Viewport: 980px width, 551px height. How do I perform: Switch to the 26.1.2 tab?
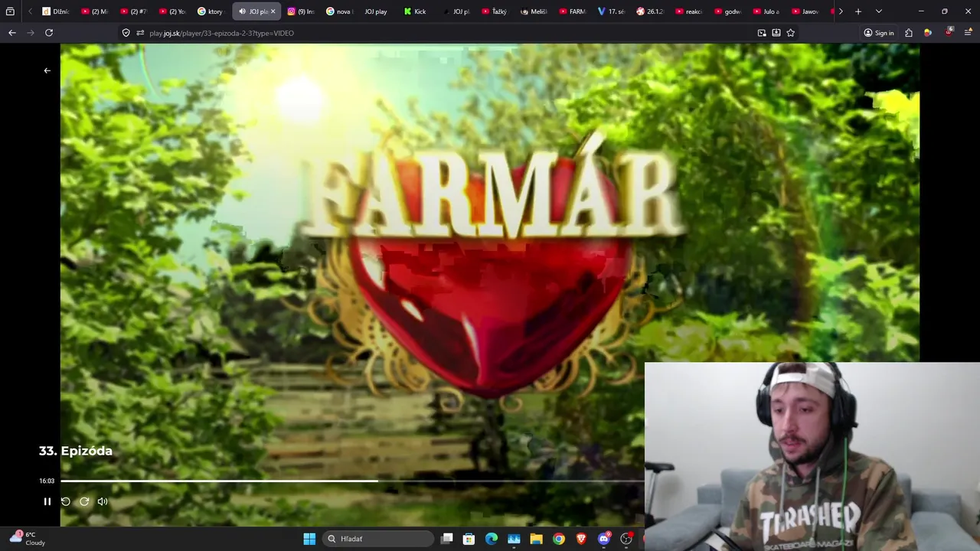coord(649,11)
